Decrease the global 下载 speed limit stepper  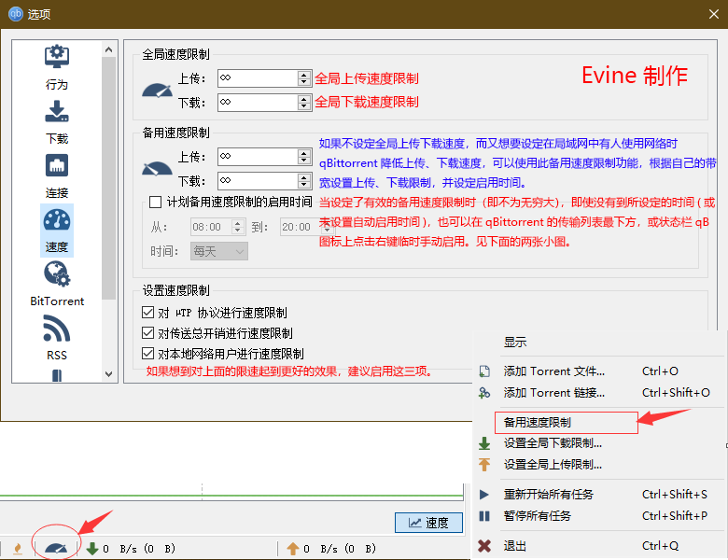pyautogui.click(x=303, y=105)
